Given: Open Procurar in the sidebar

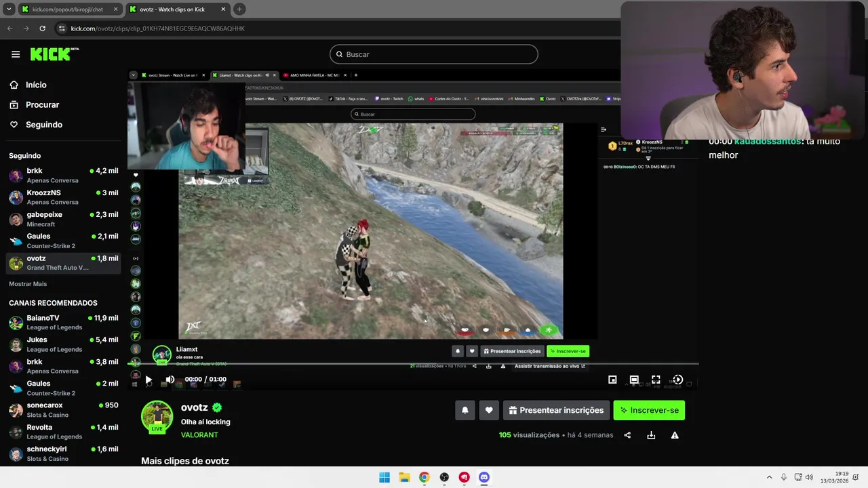Looking at the screenshot, I should 42,104.
